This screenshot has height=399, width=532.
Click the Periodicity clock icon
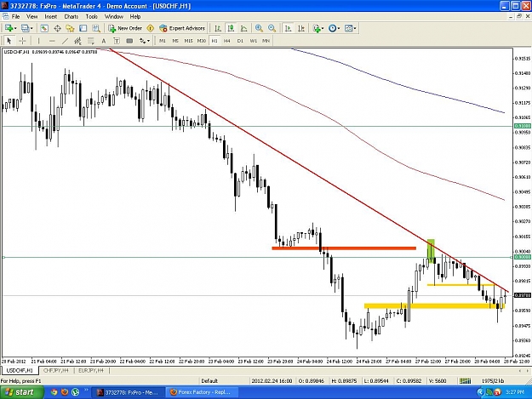click(333, 28)
